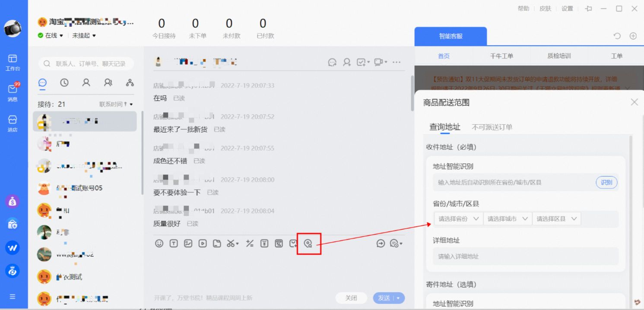This screenshot has width=644, height=310.
Task: Click the text format T icon
Action: pyautogui.click(x=174, y=244)
